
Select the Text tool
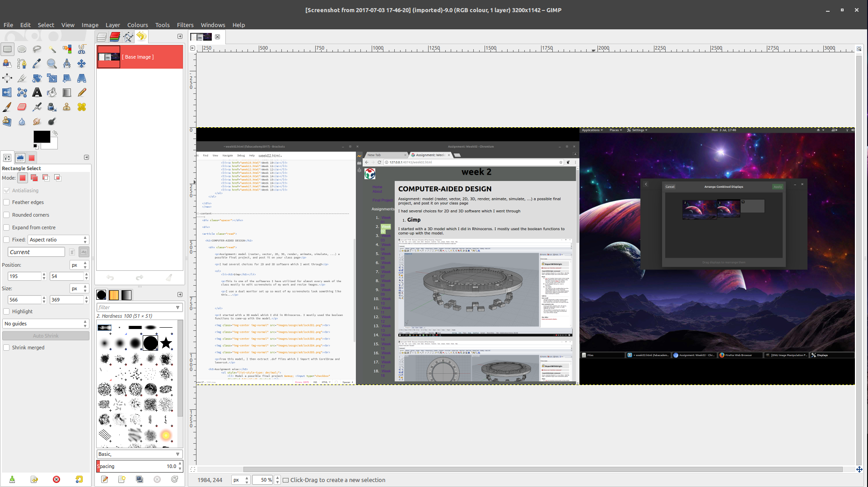point(37,93)
